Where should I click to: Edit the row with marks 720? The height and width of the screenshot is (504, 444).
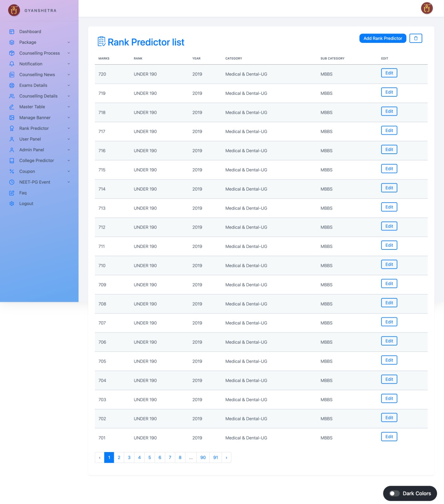(389, 73)
